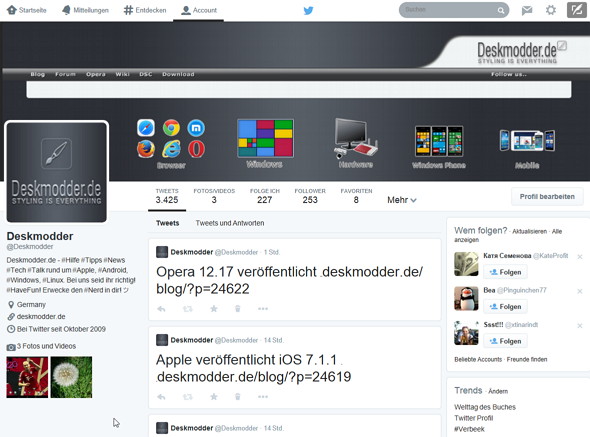
Task: Click Freunde finden link
Action: point(527,359)
